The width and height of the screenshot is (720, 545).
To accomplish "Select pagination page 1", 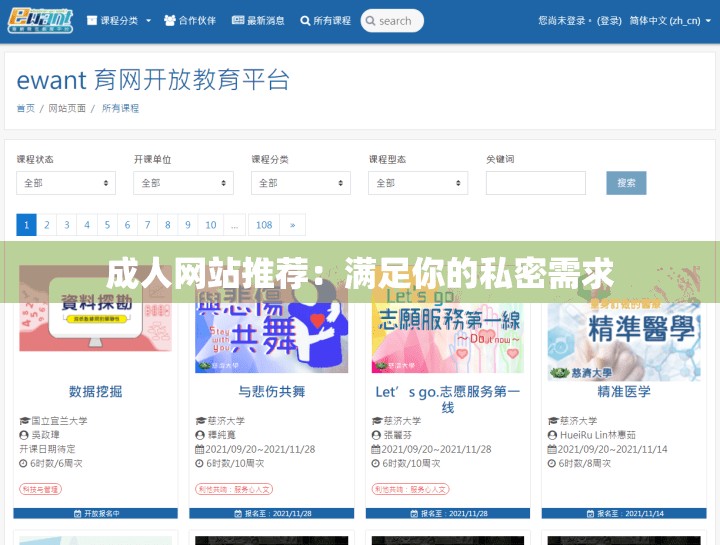I will point(27,225).
